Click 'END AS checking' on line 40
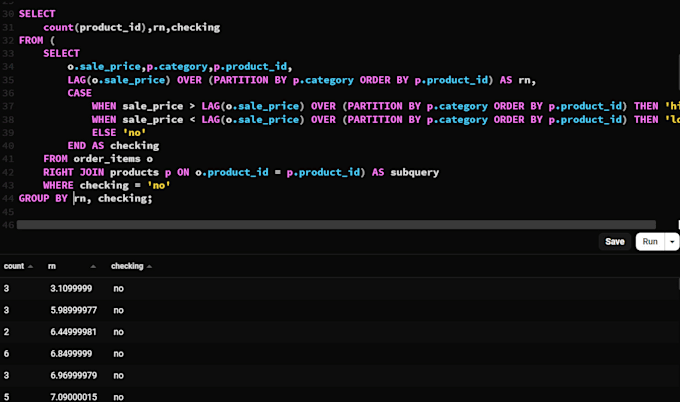The width and height of the screenshot is (680, 402). click(x=113, y=146)
